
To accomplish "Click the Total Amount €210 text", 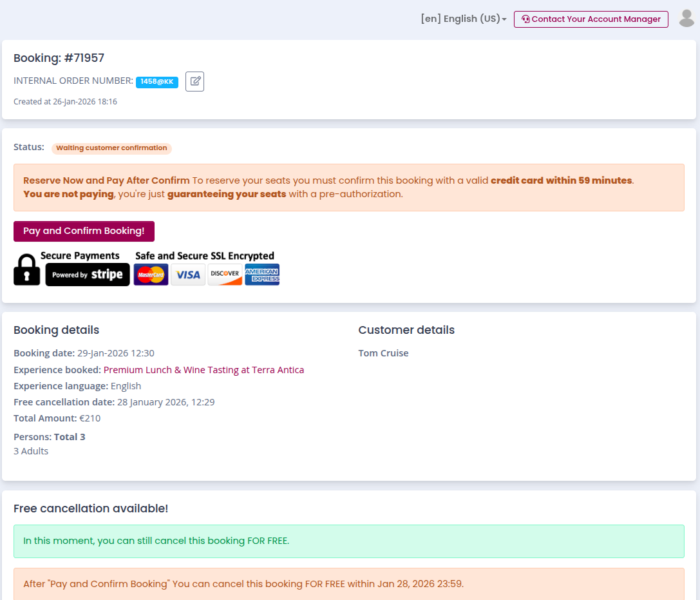I will point(57,418).
